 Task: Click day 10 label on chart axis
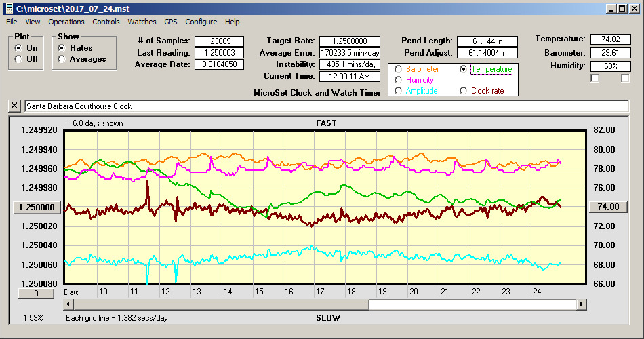(103, 292)
